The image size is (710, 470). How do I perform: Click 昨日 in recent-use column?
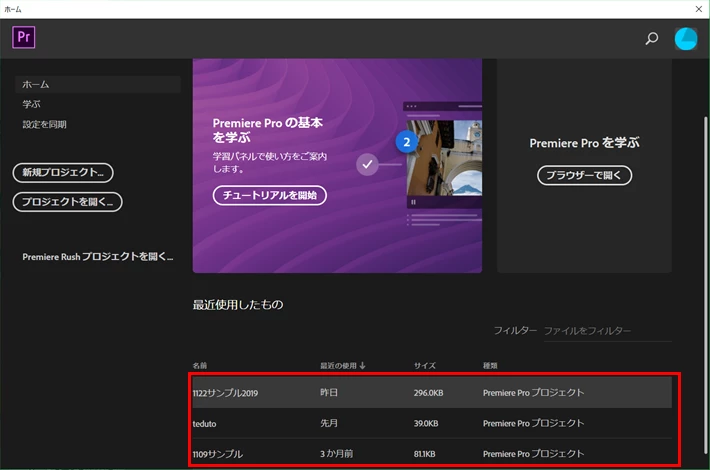[x=329, y=393]
